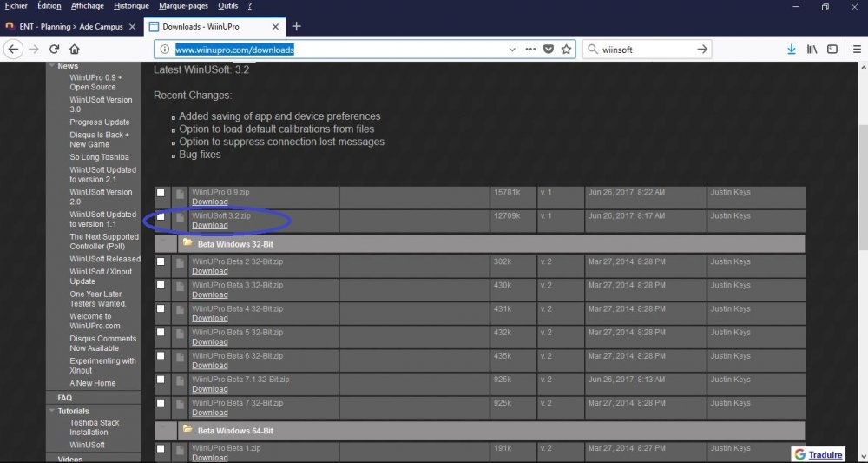Toggle the sidebar view icon
Screen dimensions: 868x463
pos(832,50)
